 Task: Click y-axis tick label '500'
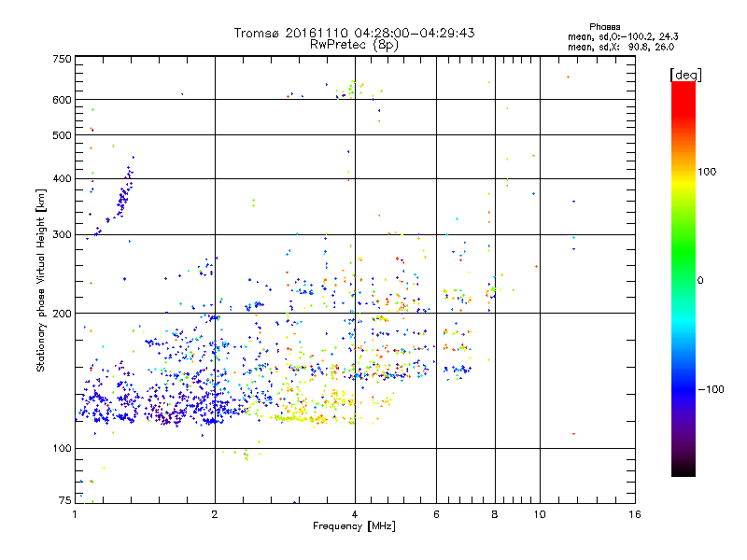62,135
